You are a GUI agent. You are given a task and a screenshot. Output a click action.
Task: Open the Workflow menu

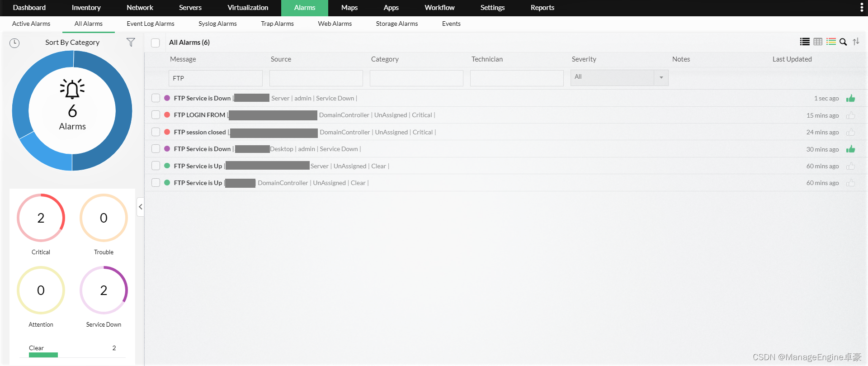click(439, 8)
